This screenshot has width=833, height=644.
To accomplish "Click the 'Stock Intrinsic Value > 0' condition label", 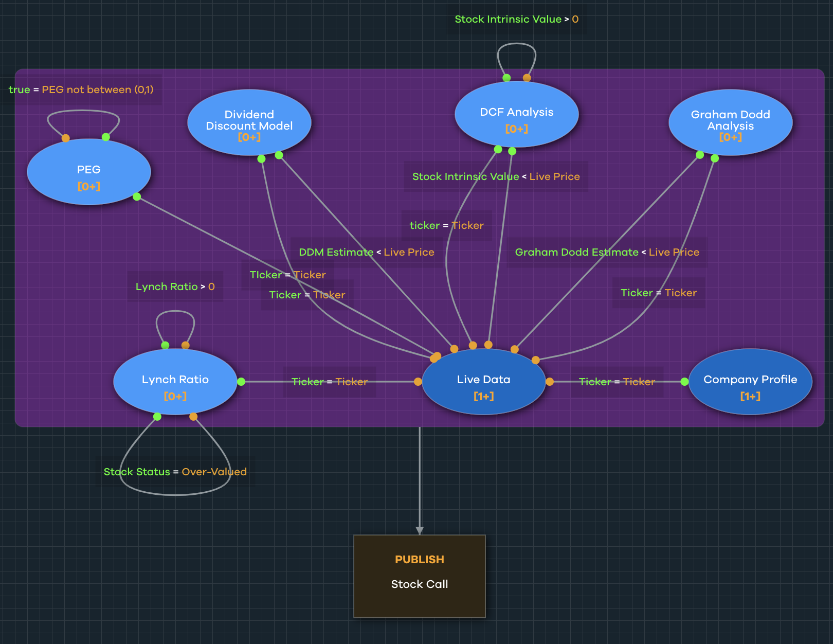I will (x=516, y=20).
